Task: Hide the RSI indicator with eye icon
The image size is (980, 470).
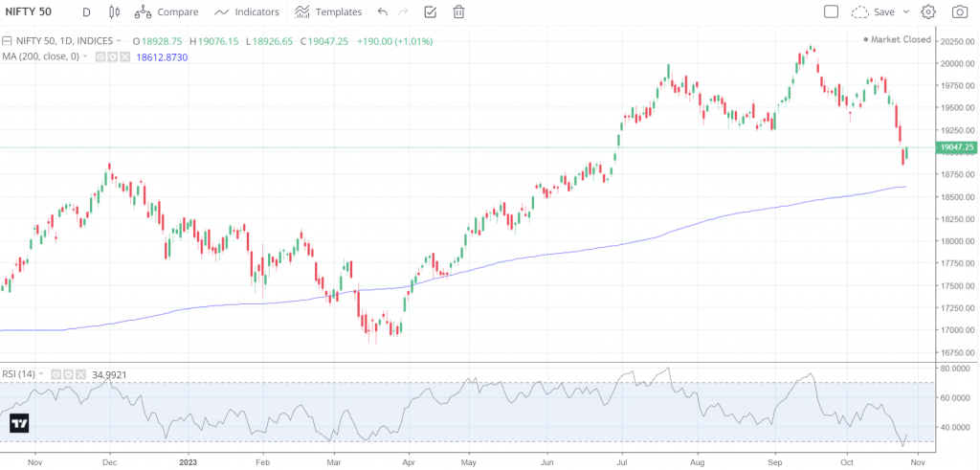Action: tap(56, 374)
